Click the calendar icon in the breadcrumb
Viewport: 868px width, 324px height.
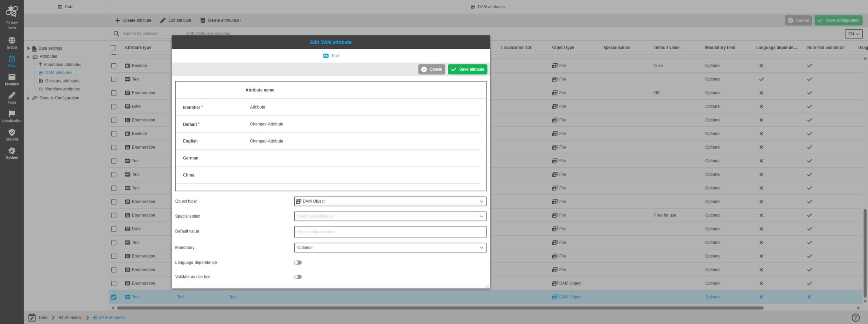32,318
